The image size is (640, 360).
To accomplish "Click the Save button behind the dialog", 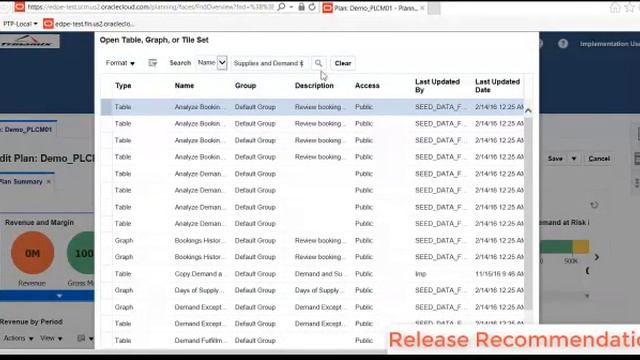I will [555, 158].
